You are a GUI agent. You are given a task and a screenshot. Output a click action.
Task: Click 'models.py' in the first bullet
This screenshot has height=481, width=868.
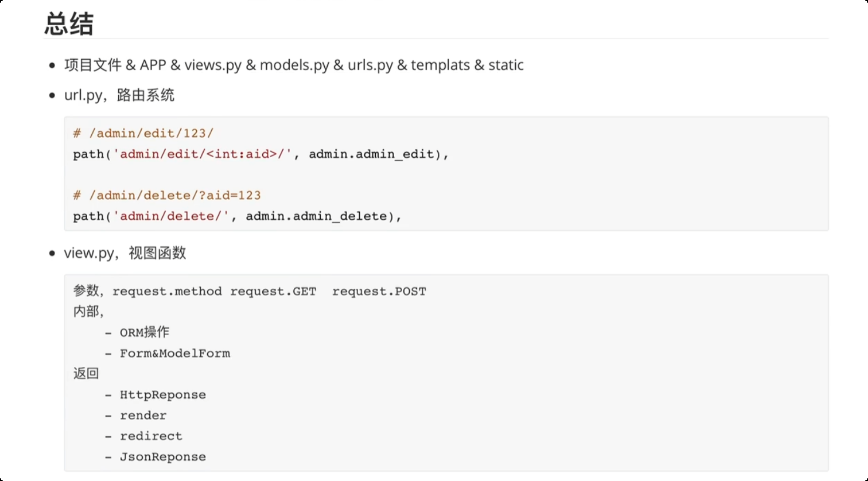pos(294,65)
